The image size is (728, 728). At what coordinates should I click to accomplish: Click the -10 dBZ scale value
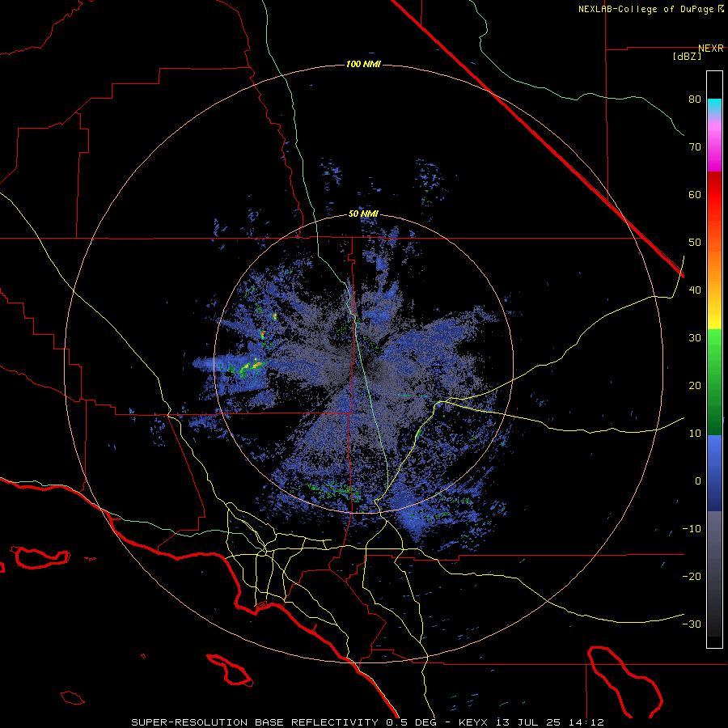click(692, 529)
